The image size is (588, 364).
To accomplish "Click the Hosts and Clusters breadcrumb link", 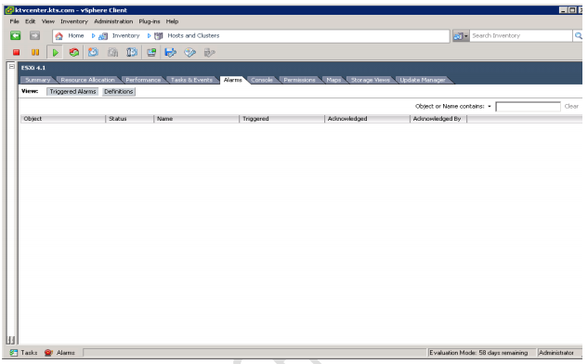I will (x=193, y=35).
